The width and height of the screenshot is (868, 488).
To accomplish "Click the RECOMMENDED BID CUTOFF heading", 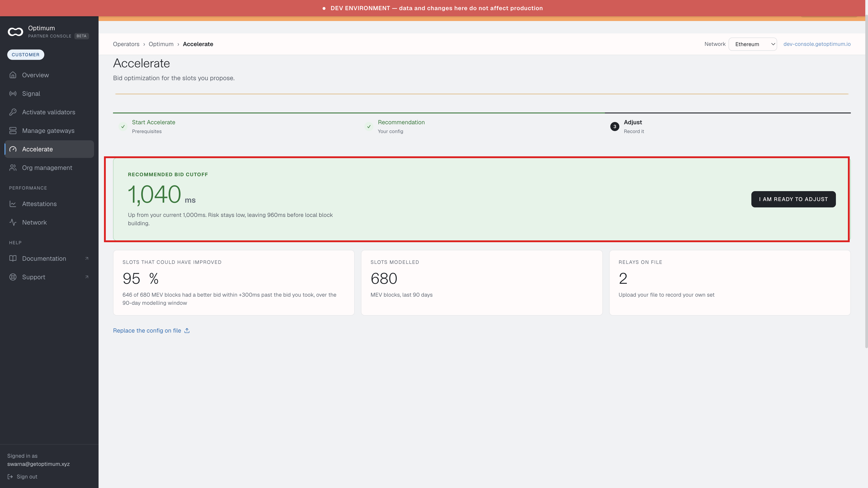I will [168, 174].
